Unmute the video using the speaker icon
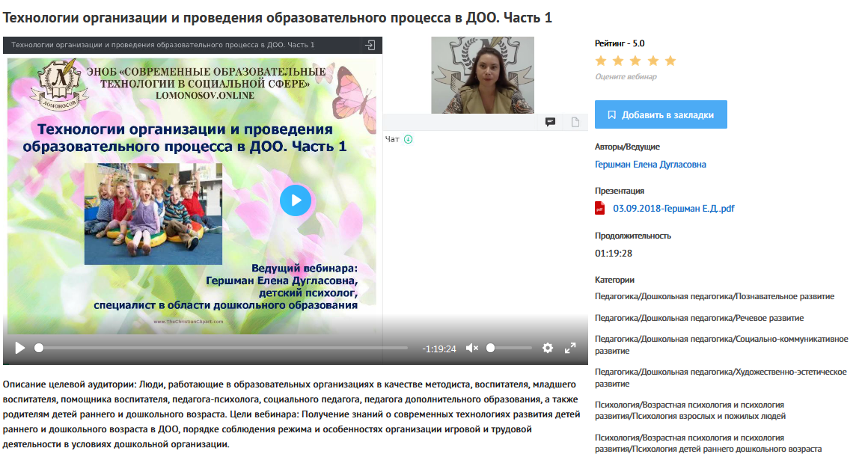 [x=471, y=348]
